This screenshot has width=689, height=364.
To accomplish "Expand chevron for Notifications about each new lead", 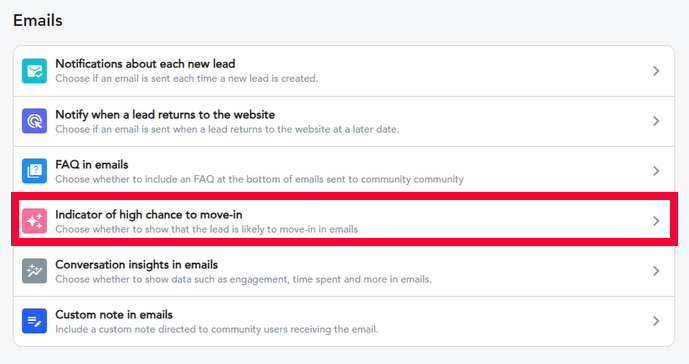I will click(656, 71).
